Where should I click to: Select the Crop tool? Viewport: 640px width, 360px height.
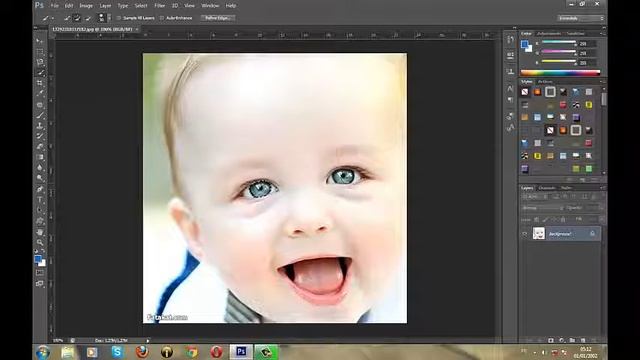[x=40, y=83]
